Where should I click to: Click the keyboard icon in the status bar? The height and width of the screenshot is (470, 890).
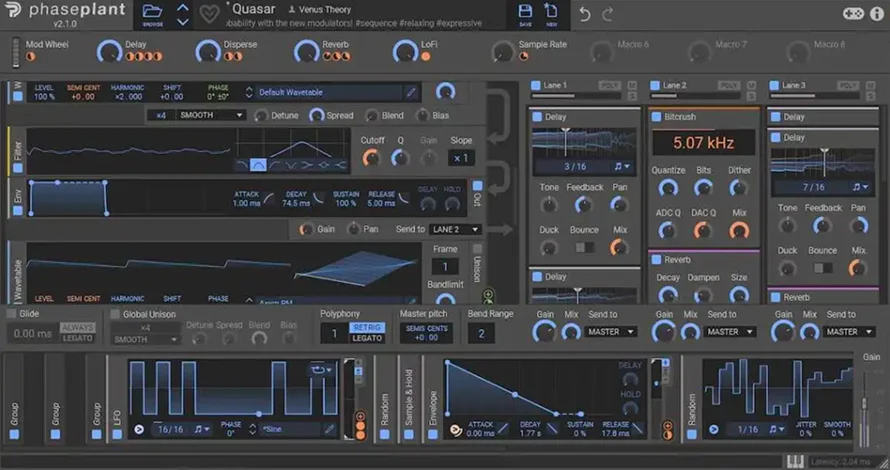point(796,461)
